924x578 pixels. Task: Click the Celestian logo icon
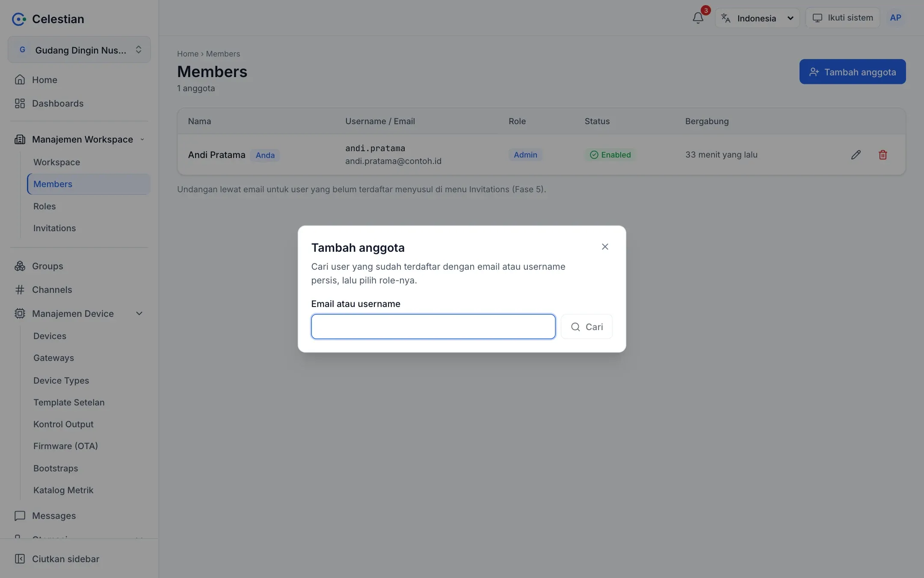(x=19, y=19)
